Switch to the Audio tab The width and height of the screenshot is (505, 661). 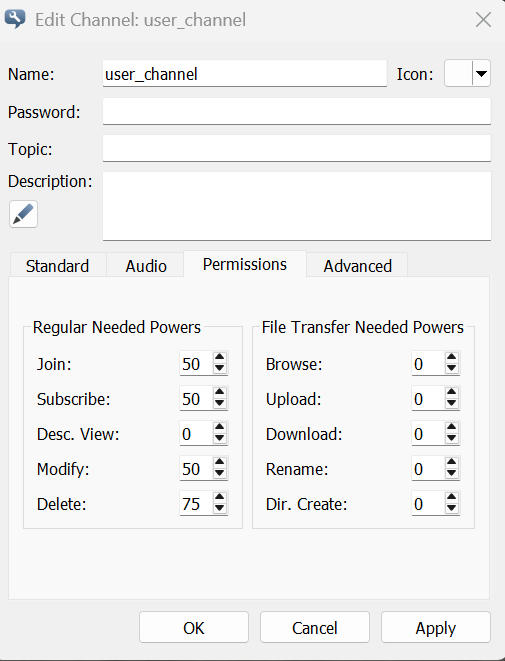click(x=146, y=266)
